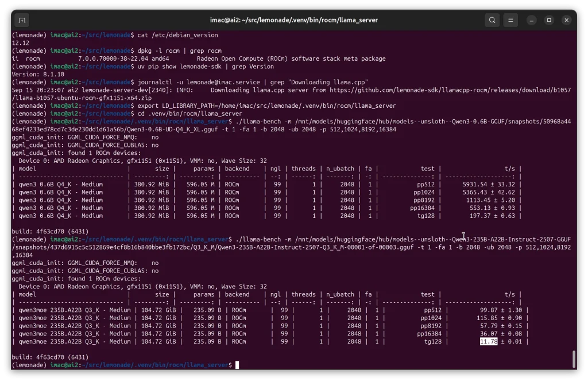Minimize the terminal window
Screen dimensions: 588x382
532,20
